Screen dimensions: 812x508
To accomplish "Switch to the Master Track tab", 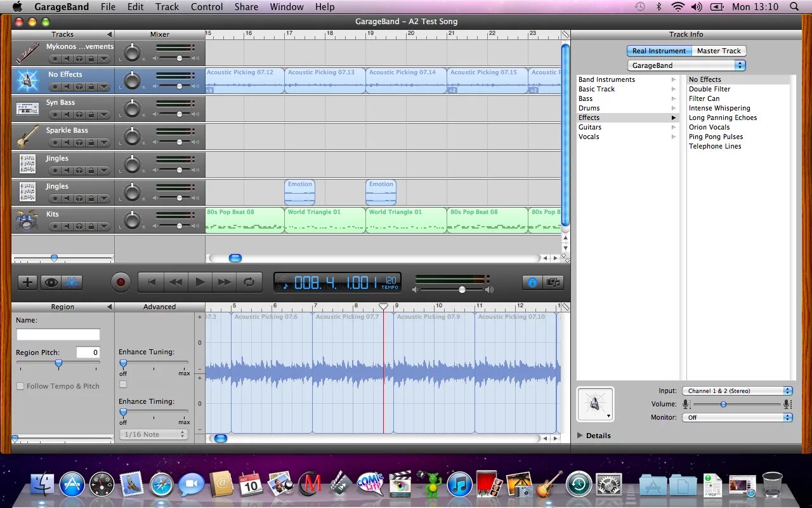I will click(719, 51).
